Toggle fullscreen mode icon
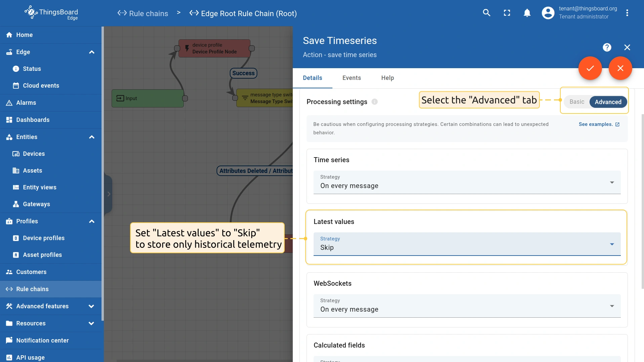644x362 pixels. [x=507, y=13]
